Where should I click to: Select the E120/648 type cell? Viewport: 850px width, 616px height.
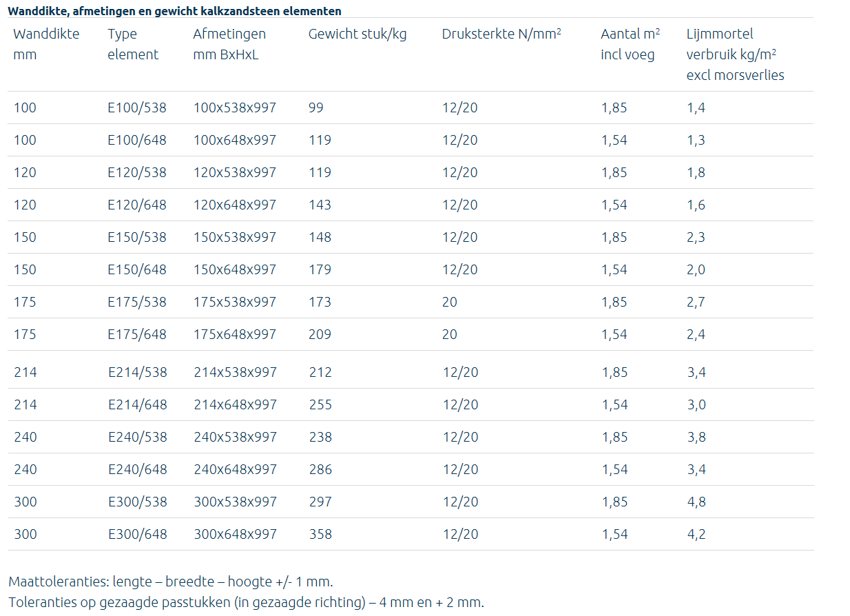[137, 205]
